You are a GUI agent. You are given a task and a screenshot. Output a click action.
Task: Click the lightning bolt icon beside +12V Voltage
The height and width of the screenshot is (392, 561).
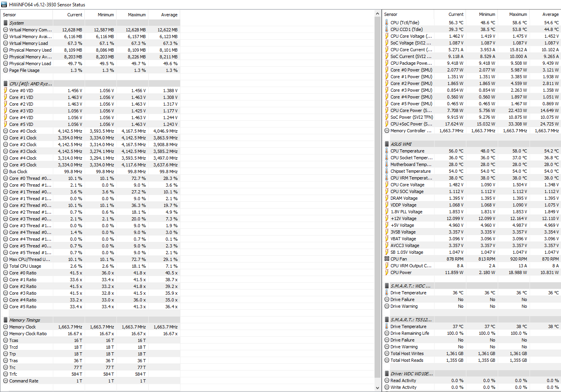tap(386, 218)
